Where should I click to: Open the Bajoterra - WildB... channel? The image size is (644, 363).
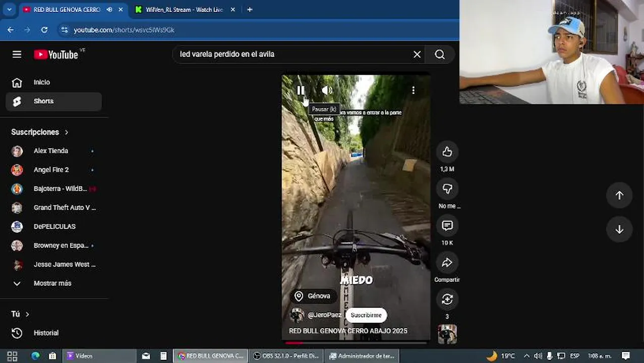(x=54, y=189)
